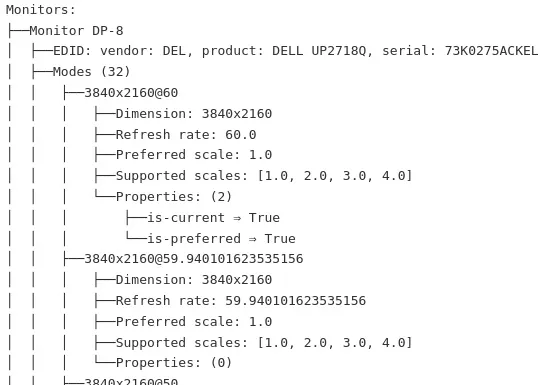Click the EDID vendor DEL line
The height and width of the screenshot is (385, 547).
point(295,51)
